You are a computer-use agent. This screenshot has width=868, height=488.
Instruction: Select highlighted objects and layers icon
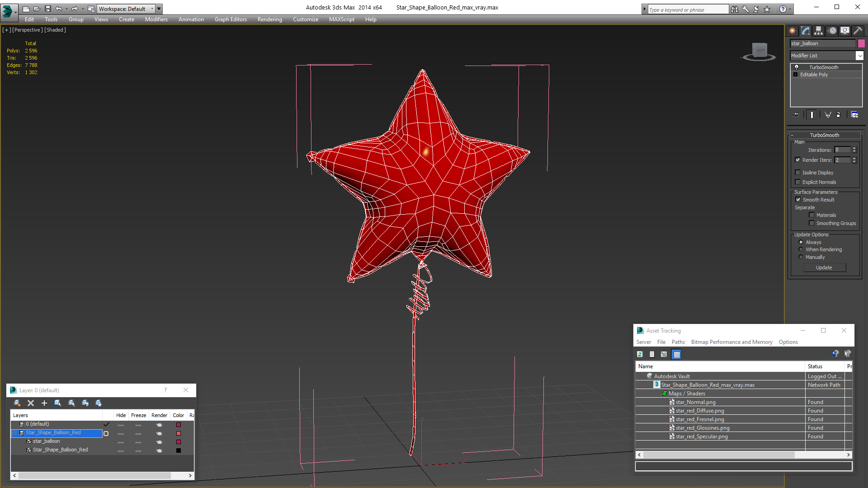click(58, 403)
